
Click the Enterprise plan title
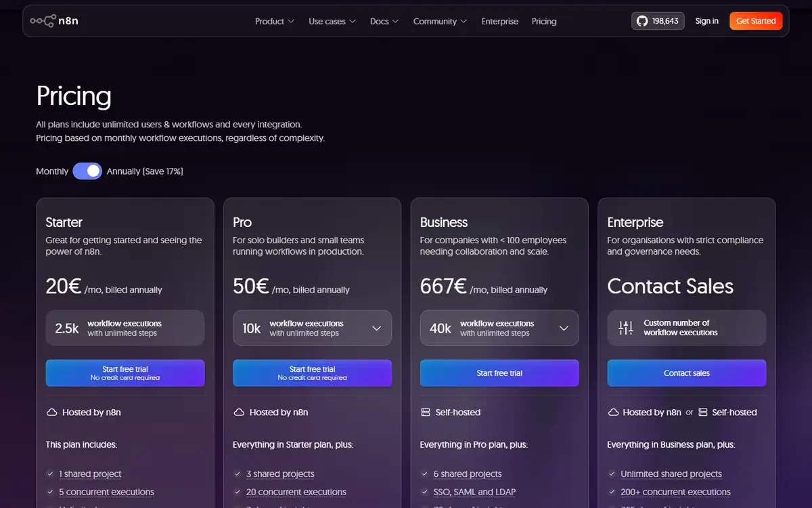635,222
